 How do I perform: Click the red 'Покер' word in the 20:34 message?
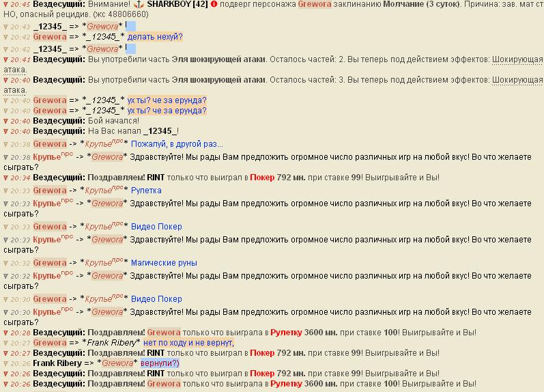pyautogui.click(x=262, y=178)
